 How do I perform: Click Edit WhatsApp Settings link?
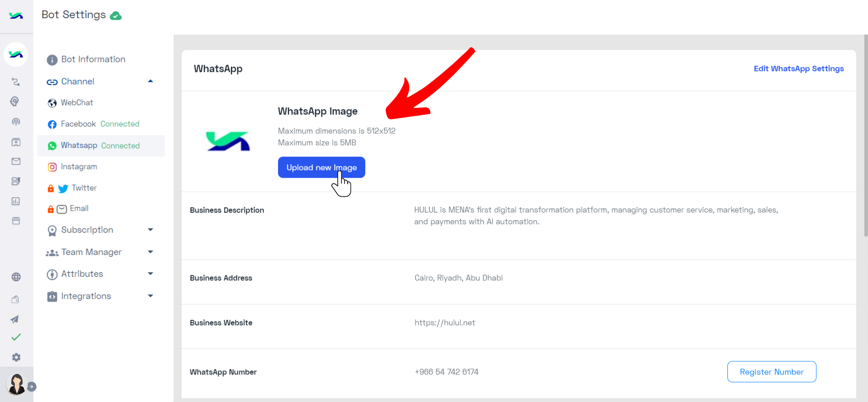[x=799, y=69]
